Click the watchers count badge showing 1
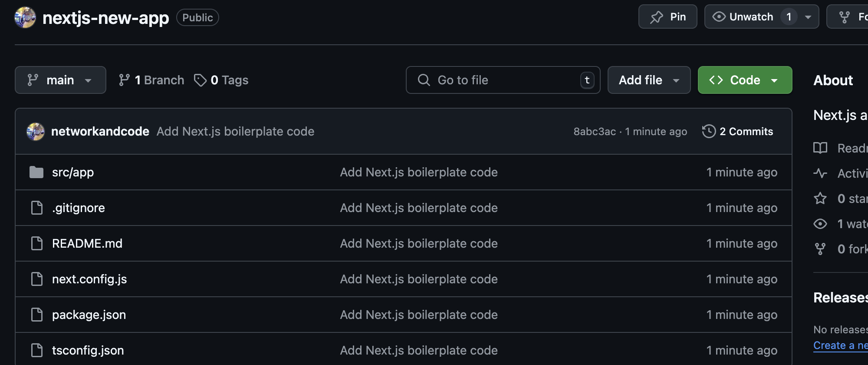868x365 pixels. pos(789,17)
